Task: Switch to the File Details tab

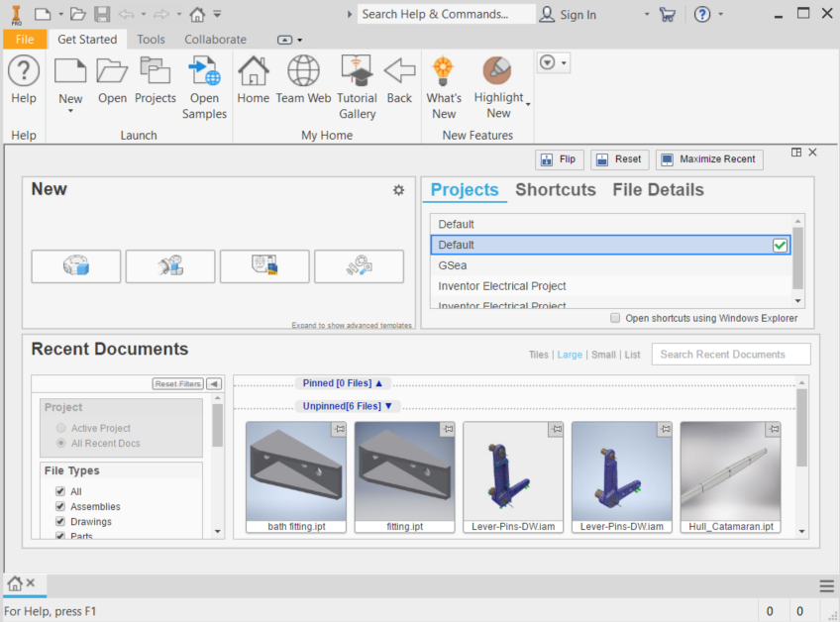Action: click(x=658, y=189)
